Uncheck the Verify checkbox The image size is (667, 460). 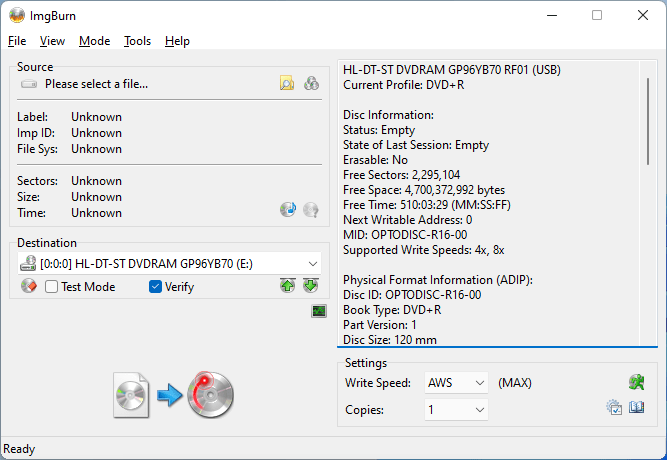point(155,286)
